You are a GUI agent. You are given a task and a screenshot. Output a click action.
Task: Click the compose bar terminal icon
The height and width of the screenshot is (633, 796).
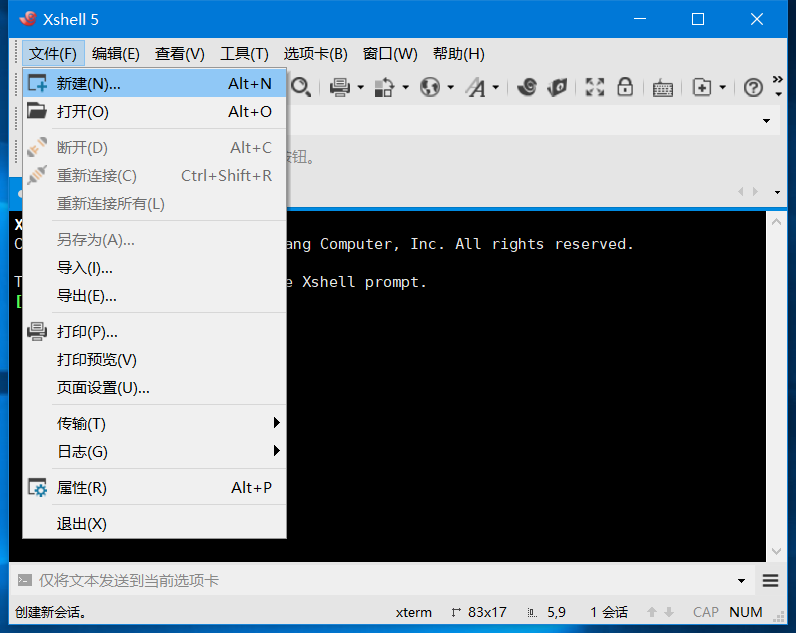click(24, 580)
